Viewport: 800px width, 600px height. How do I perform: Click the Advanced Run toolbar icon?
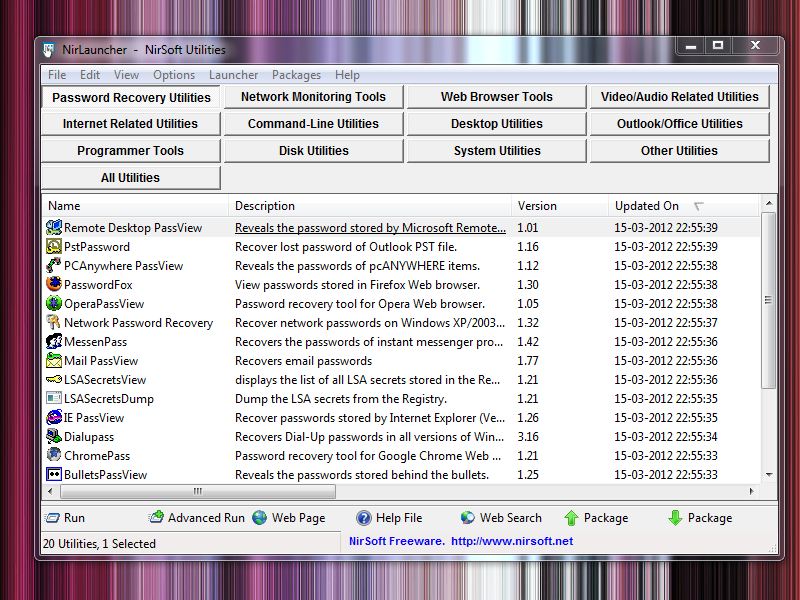(x=156, y=517)
